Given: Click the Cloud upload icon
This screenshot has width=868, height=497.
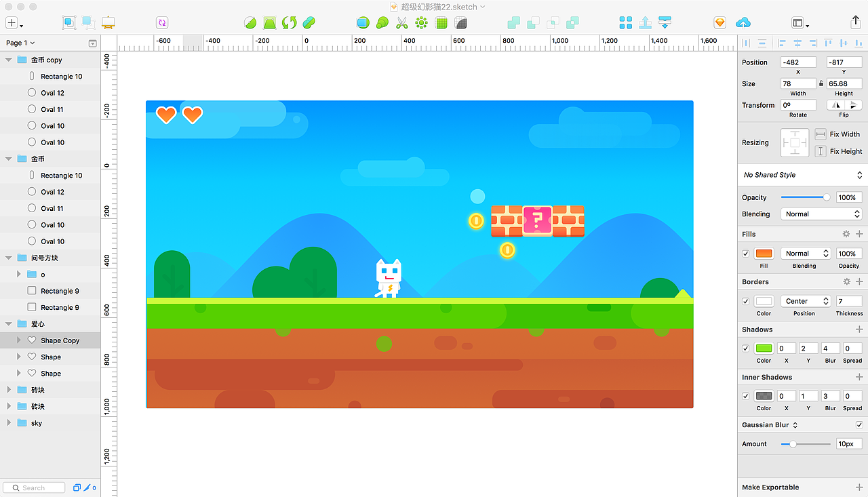Looking at the screenshot, I should 743,23.
